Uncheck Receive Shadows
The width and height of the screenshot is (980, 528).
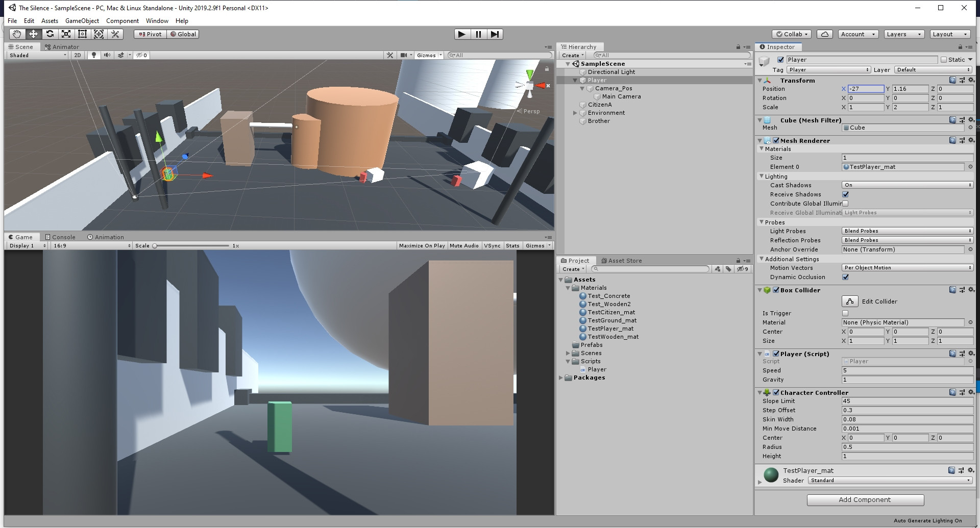pyautogui.click(x=845, y=194)
